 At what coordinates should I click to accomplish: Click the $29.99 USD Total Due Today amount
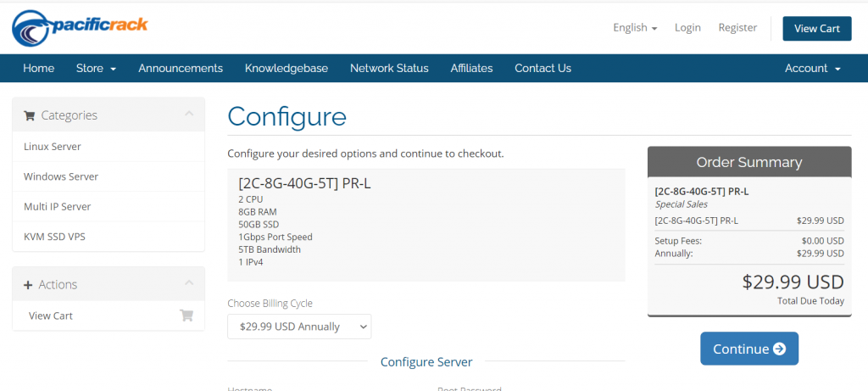(793, 282)
